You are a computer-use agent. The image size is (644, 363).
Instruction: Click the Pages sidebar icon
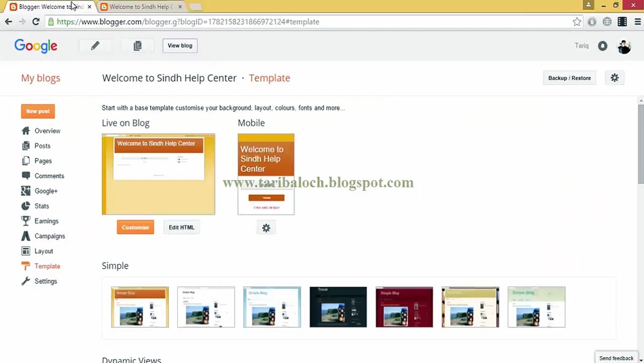(26, 161)
